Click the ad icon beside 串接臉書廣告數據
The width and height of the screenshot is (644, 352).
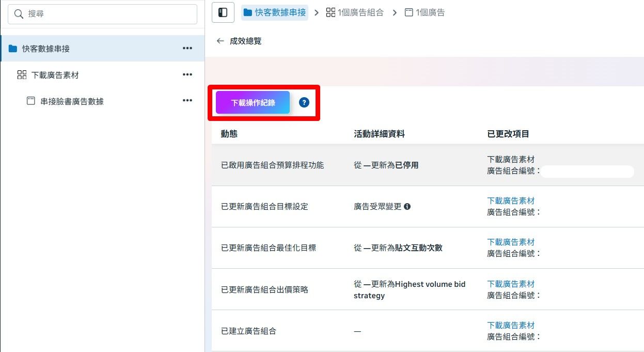[31, 101]
